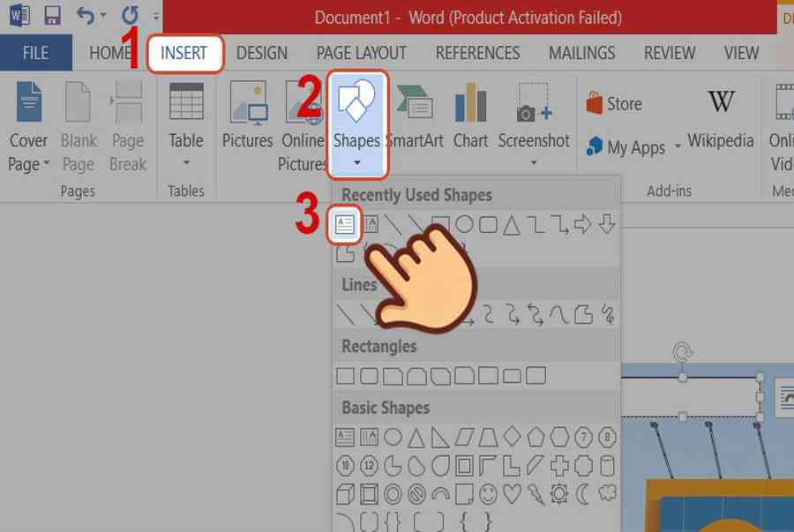The image size is (794, 532).
Task: Choose Rounded Rectangle in Recently Used Shapes
Action: click(488, 224)
